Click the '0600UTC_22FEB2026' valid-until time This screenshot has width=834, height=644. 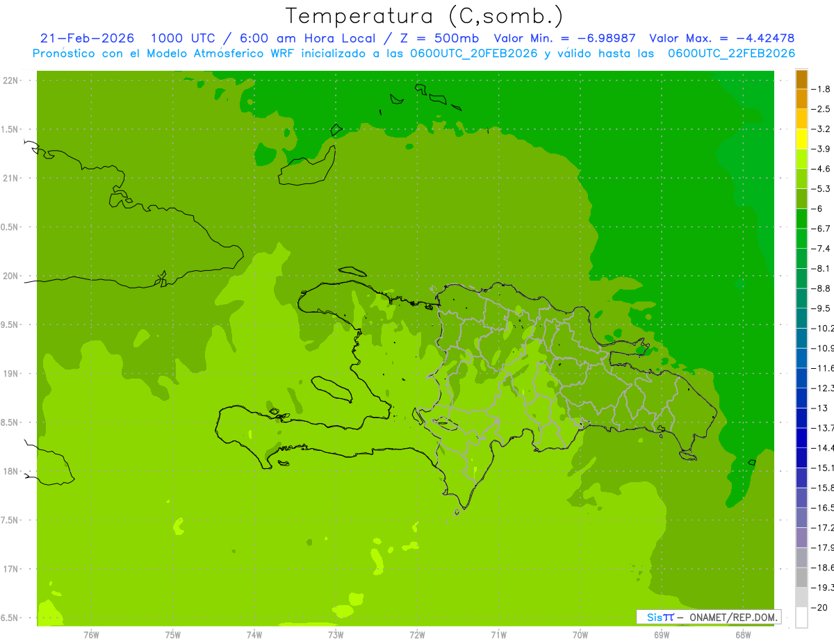[x=732, y=53]
